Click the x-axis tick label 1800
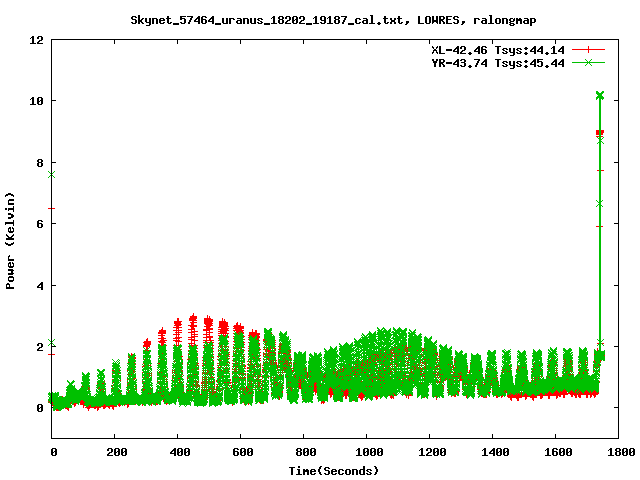Image resolution: width=640 pixels, height=480 pixels. [621, 452]
